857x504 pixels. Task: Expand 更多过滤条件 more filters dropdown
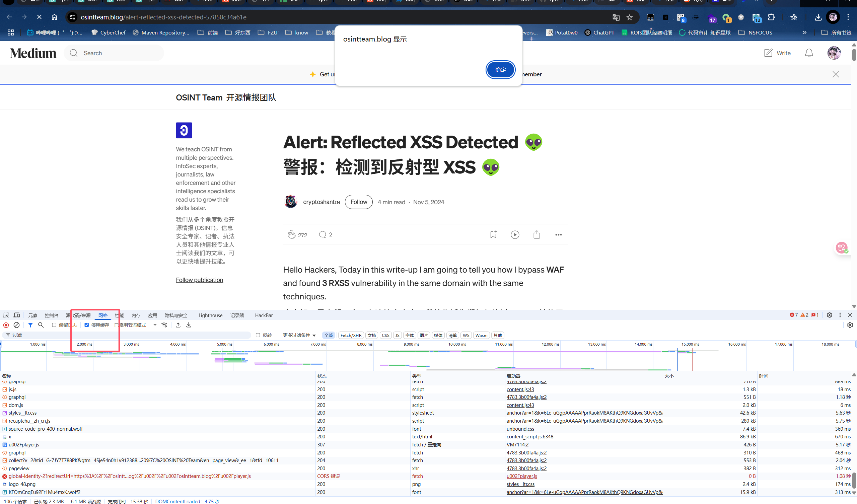[x=299, y=335]
